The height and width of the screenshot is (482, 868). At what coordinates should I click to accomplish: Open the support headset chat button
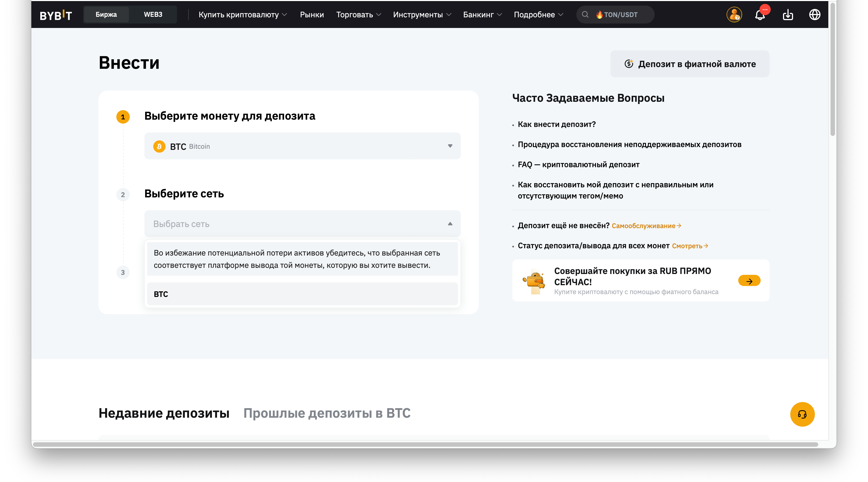click(x=802, y=414)
